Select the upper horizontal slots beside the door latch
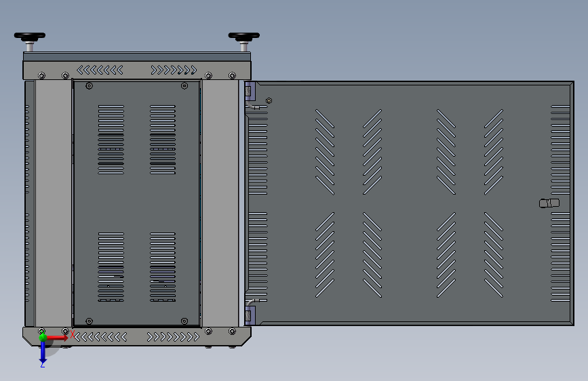 561,150
